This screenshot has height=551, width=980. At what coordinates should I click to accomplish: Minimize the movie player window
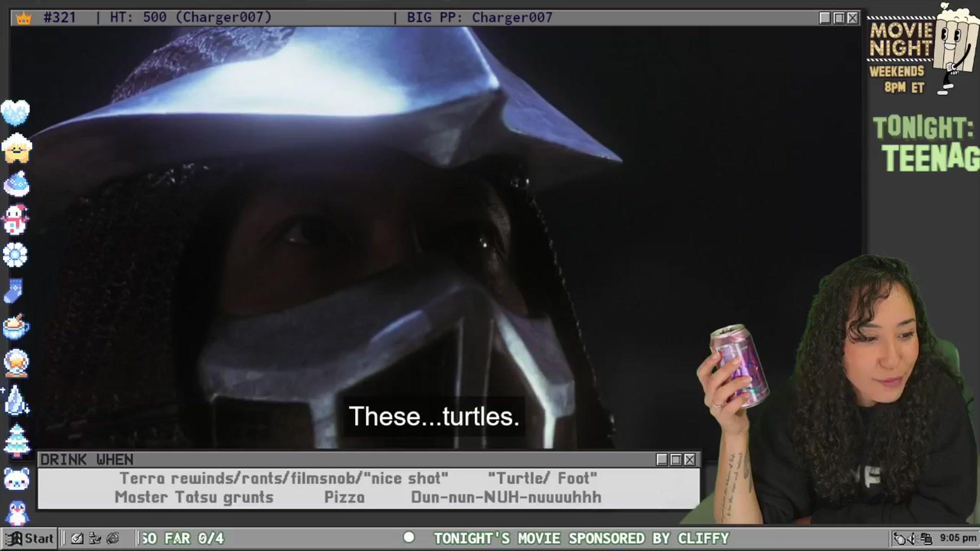[825, 18]
